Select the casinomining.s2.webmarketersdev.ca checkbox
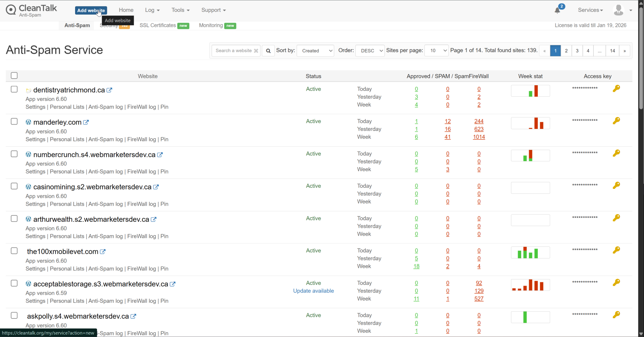Screen dimensions: 644x337 coord(14,186)
